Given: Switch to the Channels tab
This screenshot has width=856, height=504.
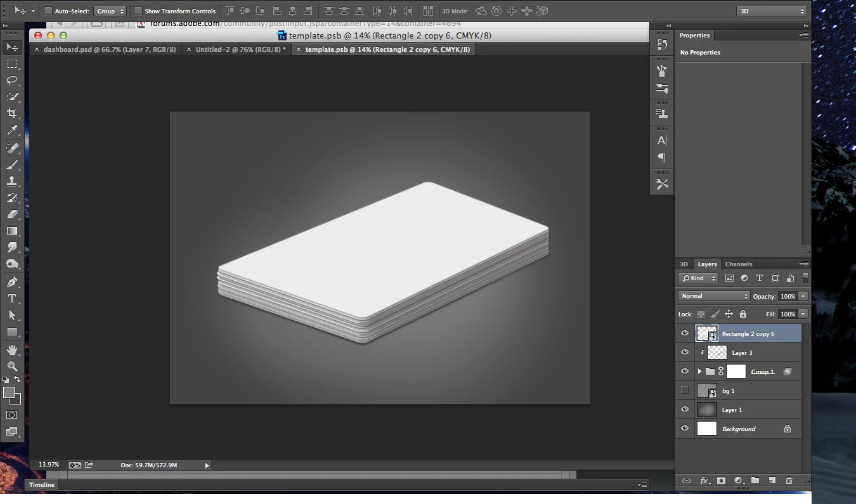Looking at the screenshot, I should 739,264.
